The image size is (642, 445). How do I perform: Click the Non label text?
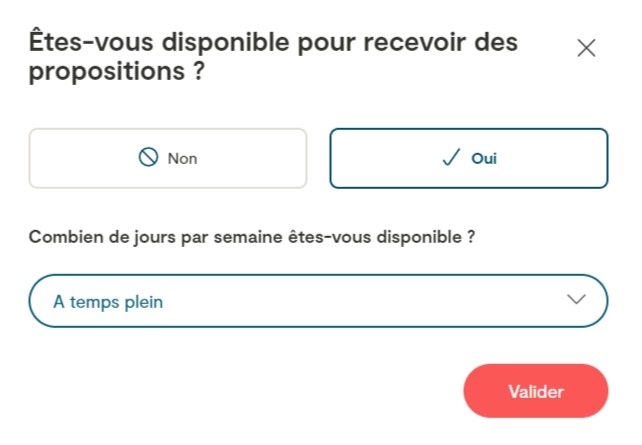click(182, 159)
